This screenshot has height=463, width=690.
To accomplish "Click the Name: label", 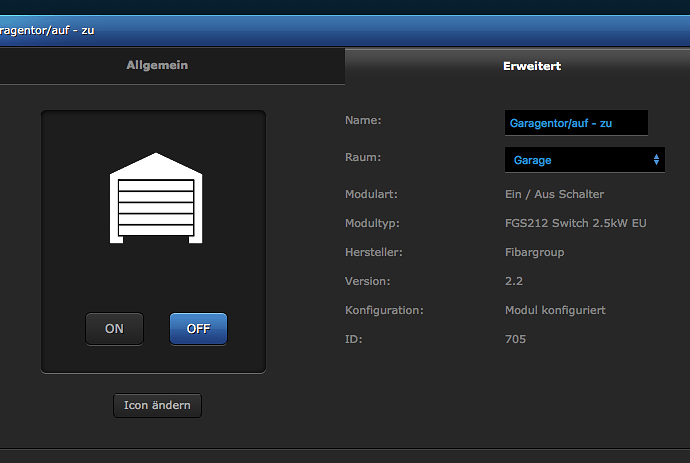I will click(363, 120).
